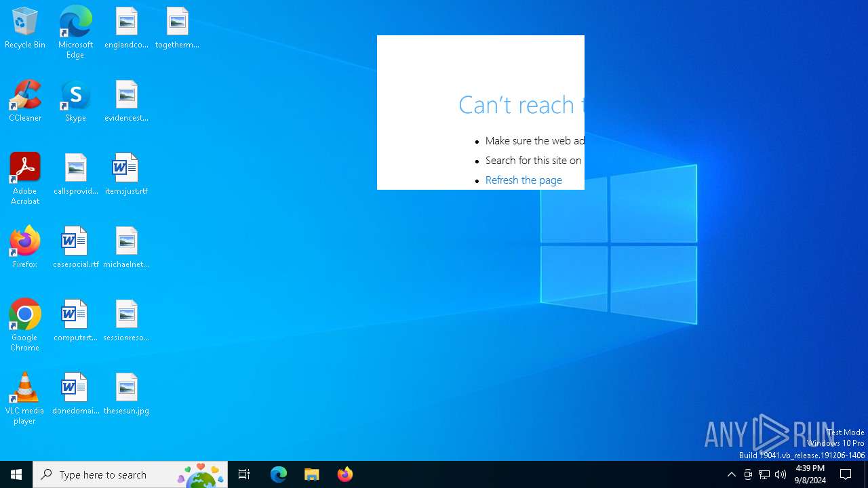This screenshot has height=488, width=868.
Task: Select the donedomai... document file
Action: 75,394
